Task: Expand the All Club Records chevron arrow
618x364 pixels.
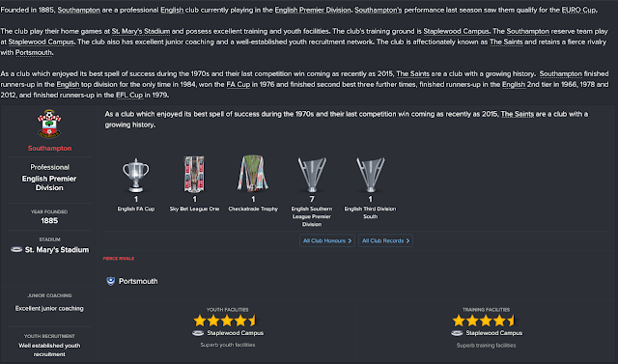Action: pos(407,240)
